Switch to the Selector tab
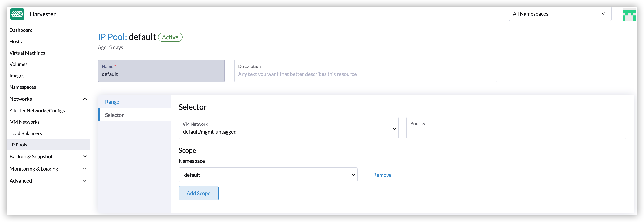 pos(115,115)
